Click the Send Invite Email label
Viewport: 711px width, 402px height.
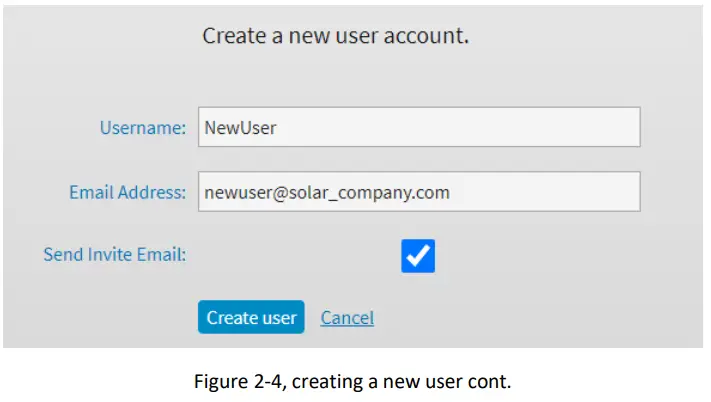[115, 254]
